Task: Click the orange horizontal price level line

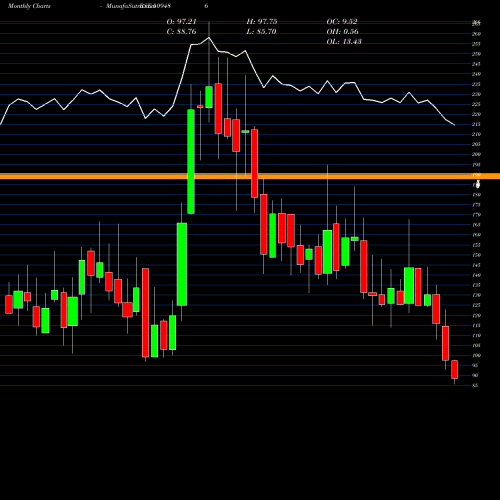Action: click(250, 176)
